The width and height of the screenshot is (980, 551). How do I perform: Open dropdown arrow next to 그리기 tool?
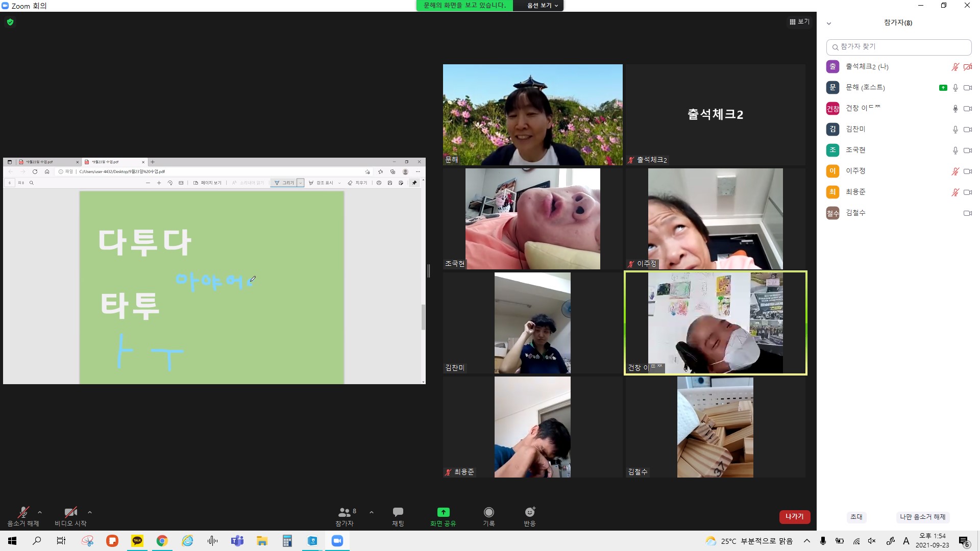point(301,183)
